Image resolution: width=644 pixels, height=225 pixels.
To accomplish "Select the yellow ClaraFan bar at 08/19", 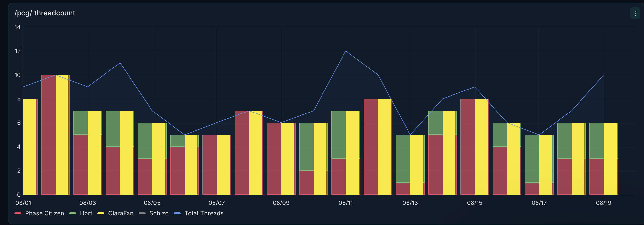I will (x=610, y=159).
